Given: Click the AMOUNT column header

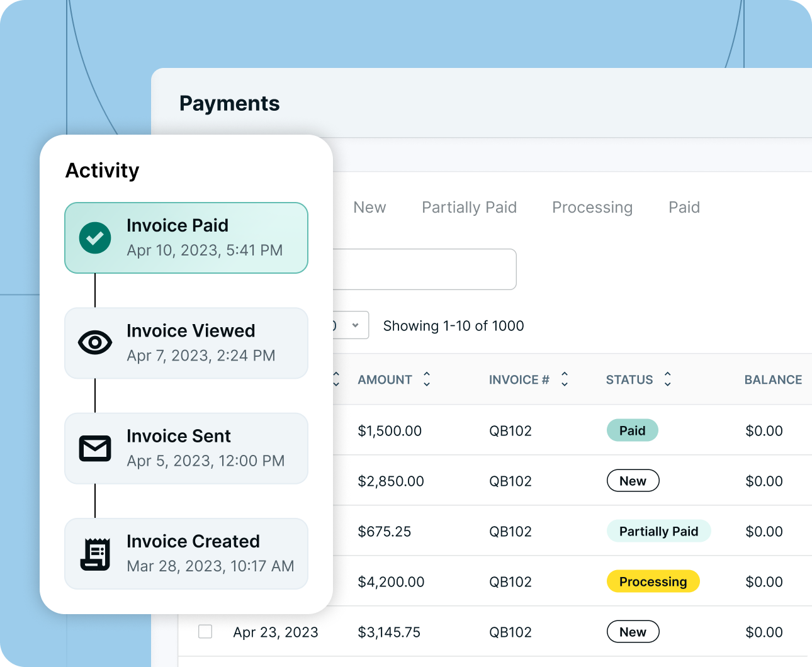Looking at the screenshot, I should pos(385,379).
